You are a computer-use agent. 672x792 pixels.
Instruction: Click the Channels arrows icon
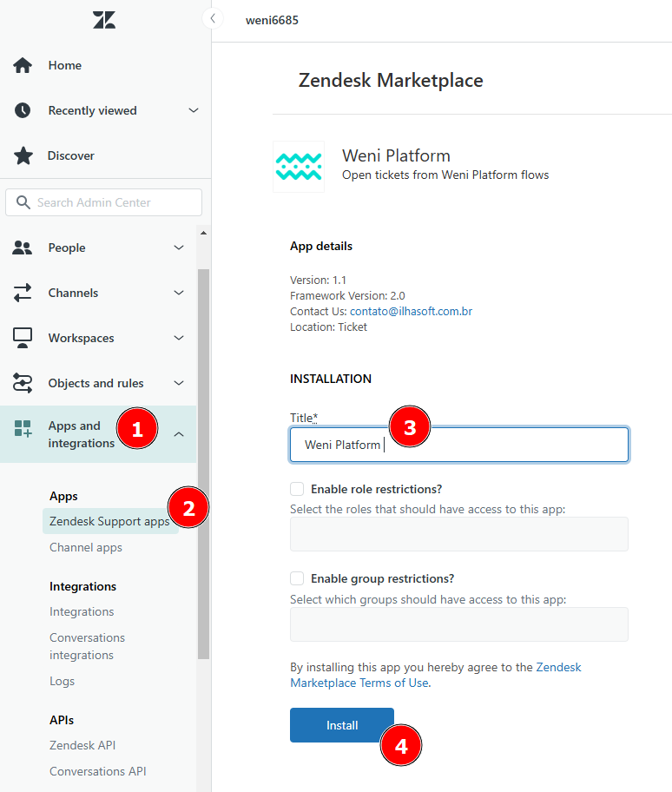(x=23, y=293)
